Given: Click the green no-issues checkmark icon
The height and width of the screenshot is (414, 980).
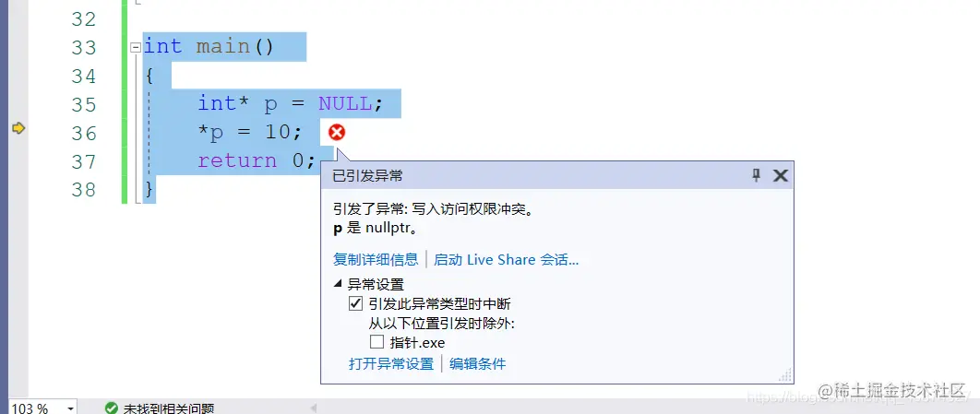Looking at the screenshot, I should coord(112,408).
